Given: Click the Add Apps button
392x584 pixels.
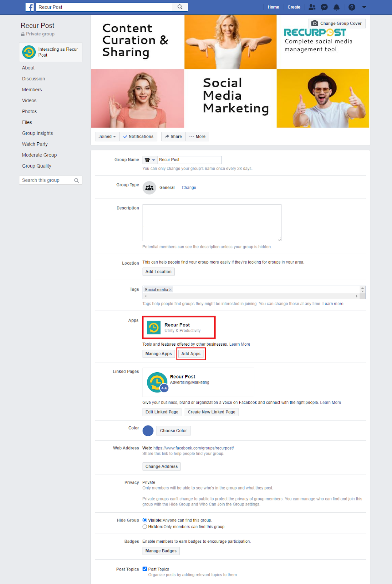Looking at the screenshot, I should [191, 354].
